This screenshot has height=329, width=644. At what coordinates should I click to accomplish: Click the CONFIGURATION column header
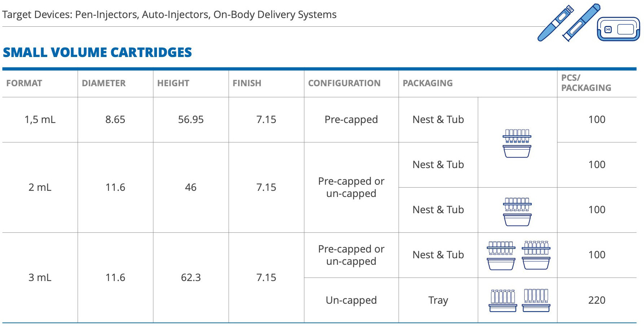pyautogui.click(x=344, y=83)
